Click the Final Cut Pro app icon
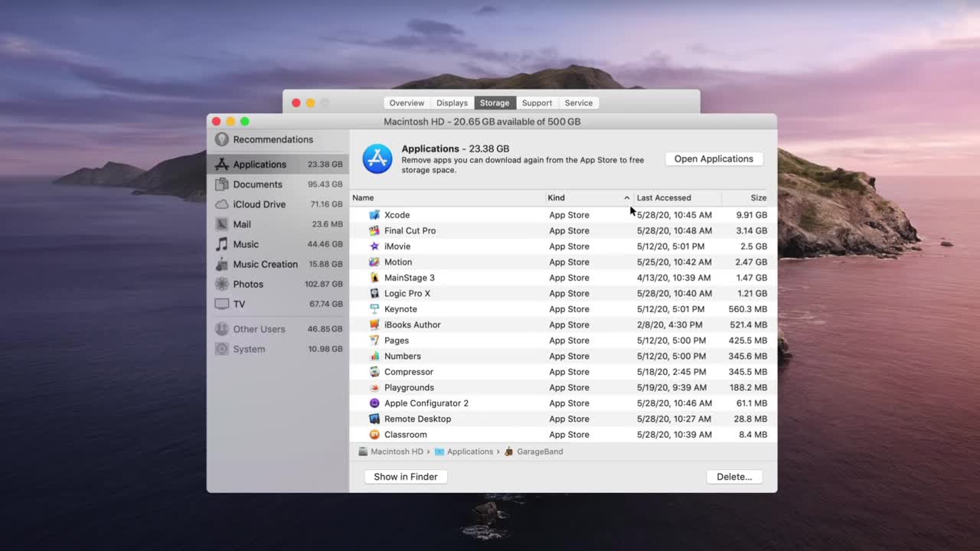Screen dimensions: 980x551 pyautogui.click(x=374, y=230)
